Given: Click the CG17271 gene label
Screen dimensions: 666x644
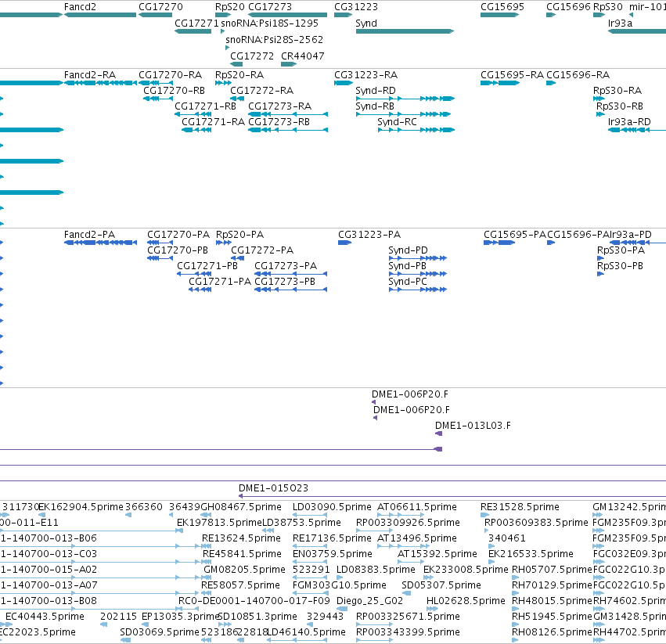Looking at the screenshot, I should [x=196, y=23].
